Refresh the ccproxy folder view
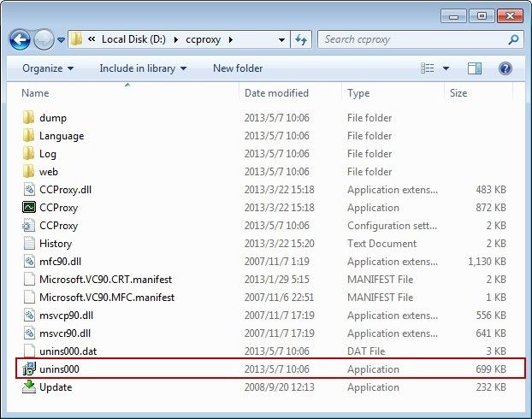The height and width of the screenshot is (419, 532). tap(301, 39)
